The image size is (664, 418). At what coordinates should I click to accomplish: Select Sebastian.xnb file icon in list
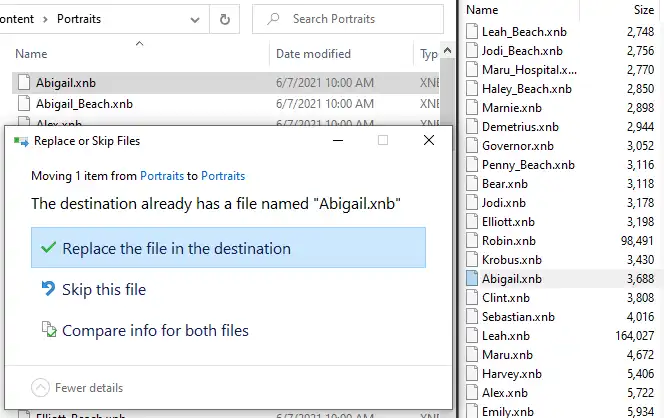click(472, 317)
